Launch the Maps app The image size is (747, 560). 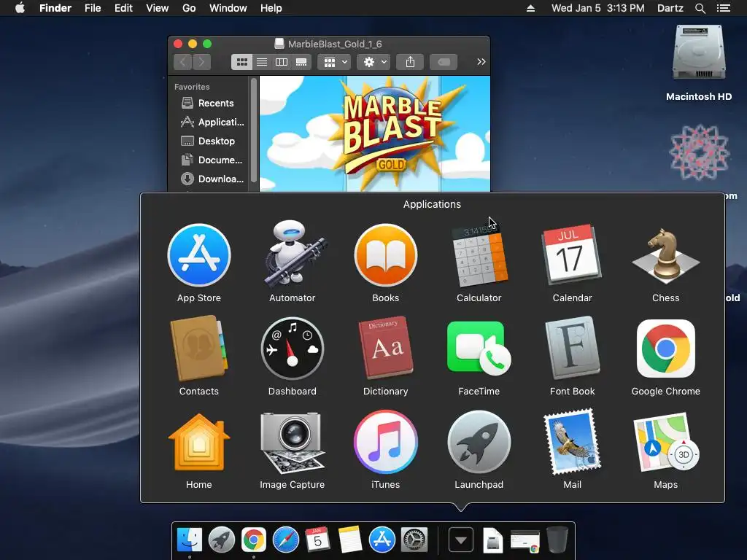click(665, 442)
